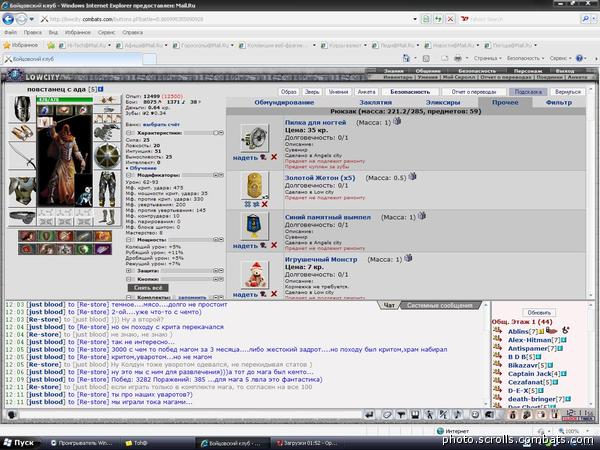Click the chat send arrow icon

coord(369,415)
